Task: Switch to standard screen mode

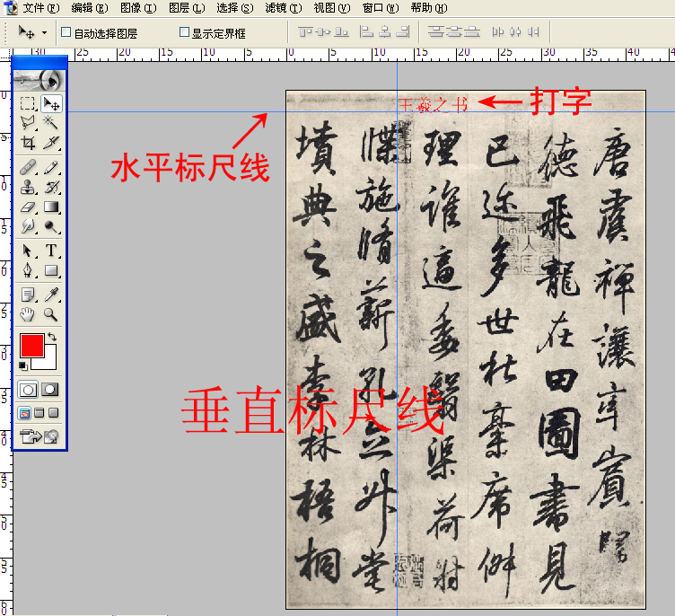Action: click(24, 413)
